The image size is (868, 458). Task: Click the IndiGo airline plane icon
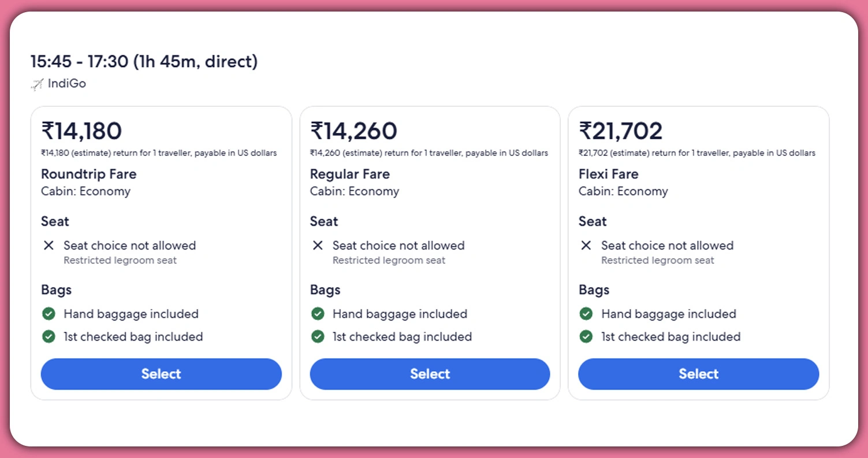pos(36,83)
